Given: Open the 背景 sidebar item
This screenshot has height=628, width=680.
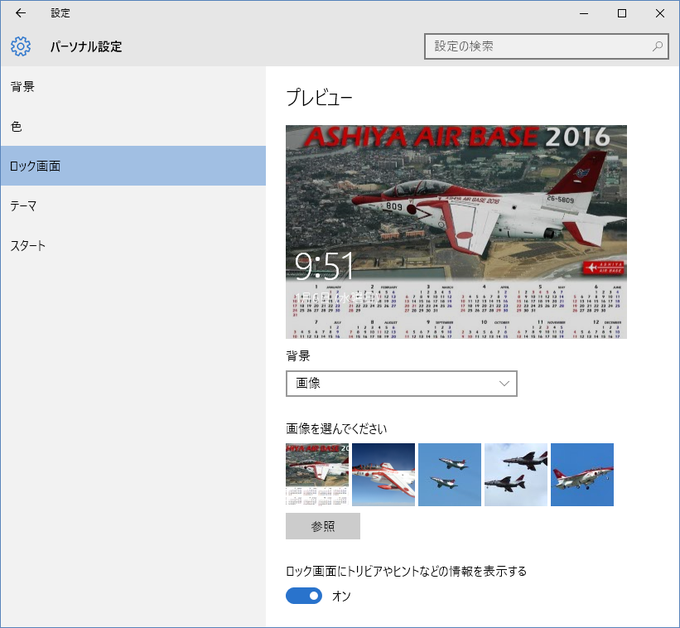Looking at the screenshot, I should click(x=133, y=87).
